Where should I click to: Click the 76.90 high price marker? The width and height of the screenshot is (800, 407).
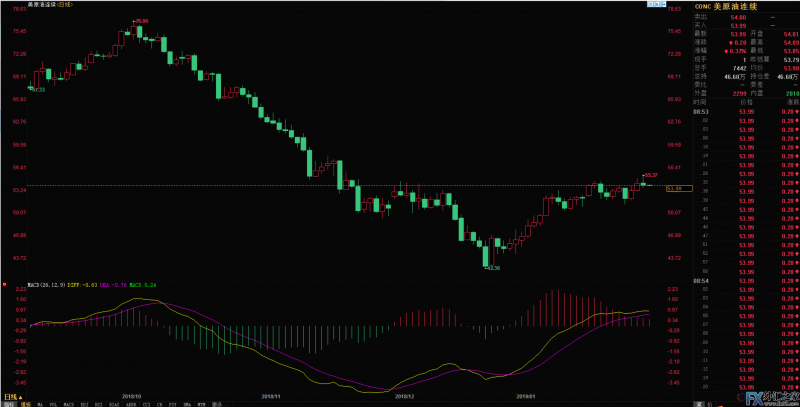click(x=141, y=21)
